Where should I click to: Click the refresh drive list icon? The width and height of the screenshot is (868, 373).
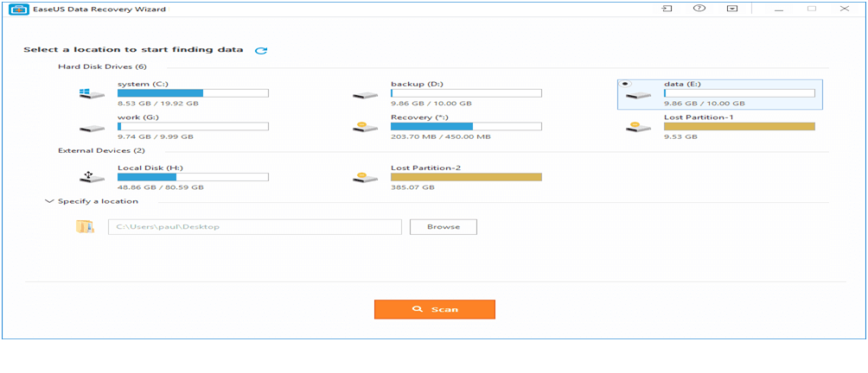(x=261, y=50)
